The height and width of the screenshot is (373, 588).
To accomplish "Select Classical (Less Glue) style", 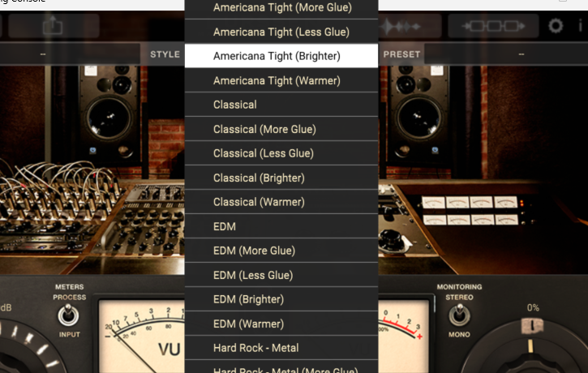I will coord(281,153).
